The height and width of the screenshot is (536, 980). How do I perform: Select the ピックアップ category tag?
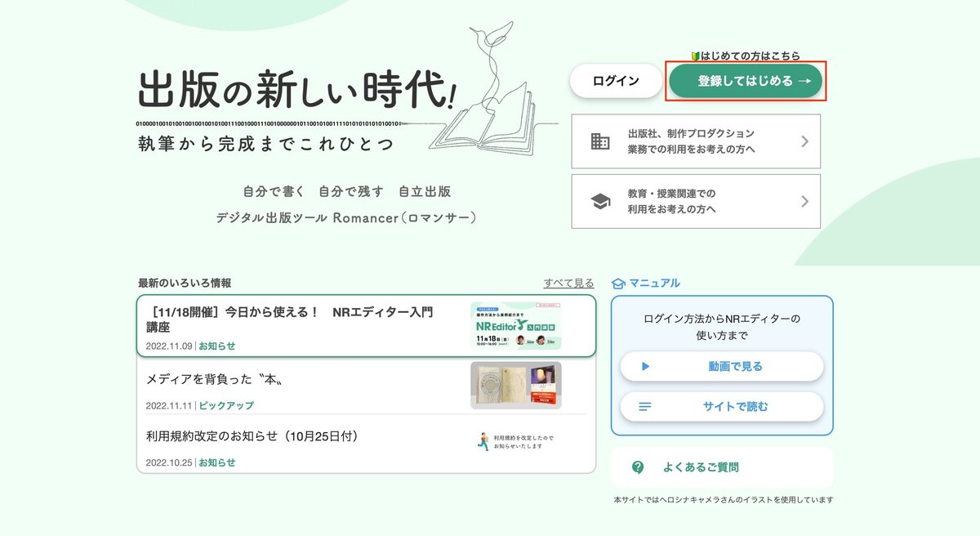[226, 405]
